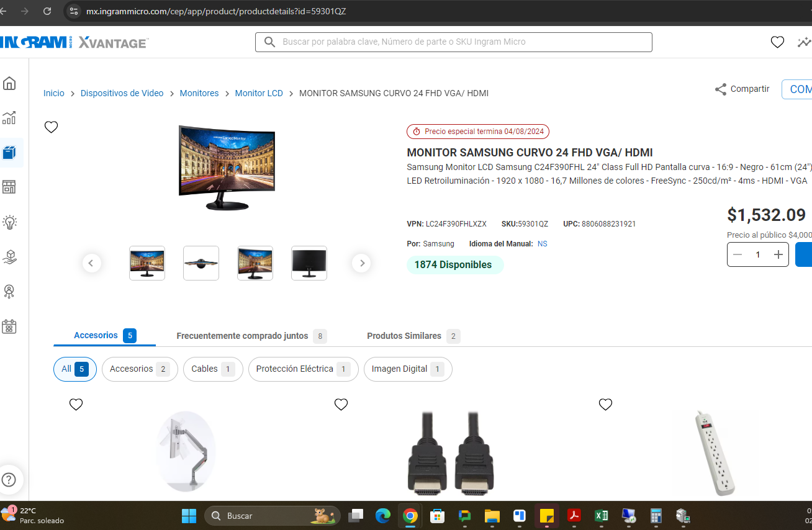This screenshot has width=812, height=530.
Task: Click the keyword or SKU search field
Action: [454, 42]
